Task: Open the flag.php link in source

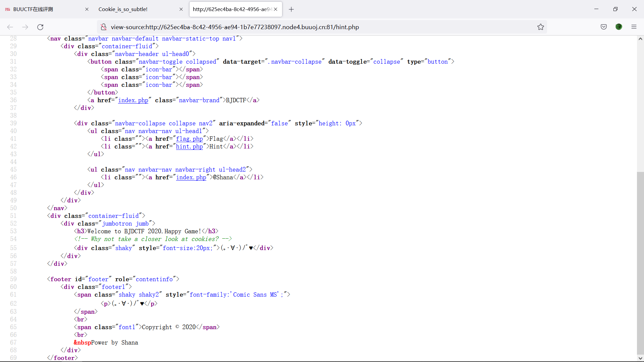Action: [189, 139]
